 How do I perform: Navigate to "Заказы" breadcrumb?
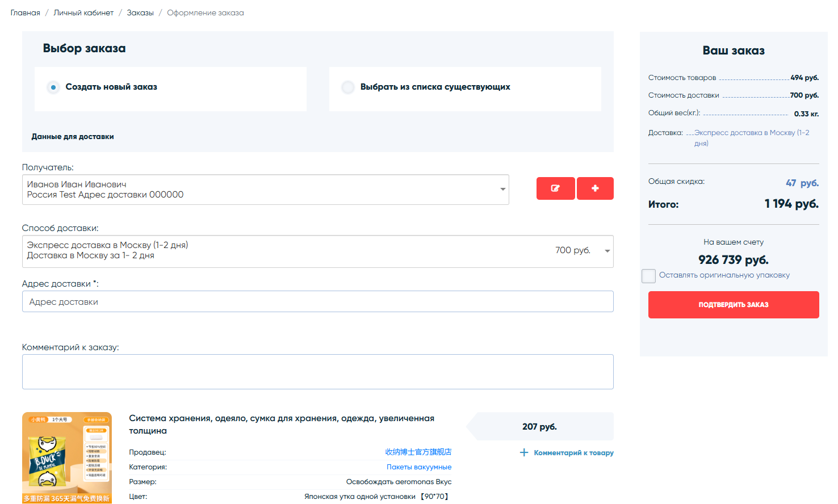140,12
